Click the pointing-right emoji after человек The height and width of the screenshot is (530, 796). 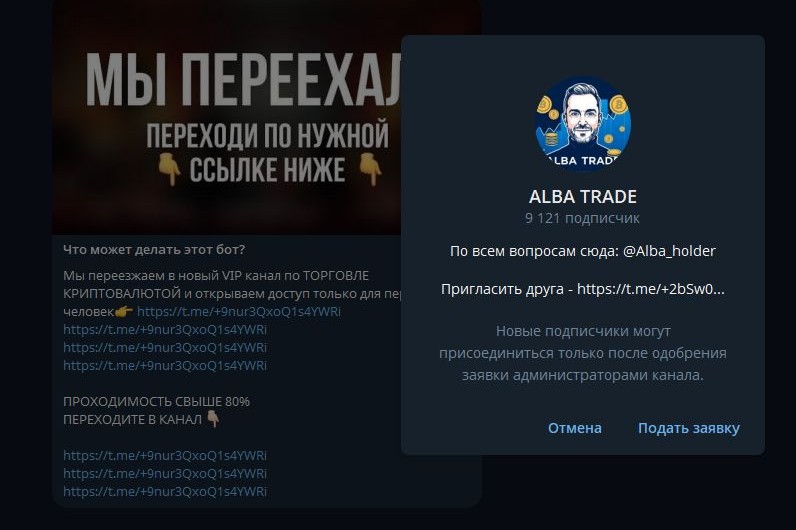click(x=124, y=312)
